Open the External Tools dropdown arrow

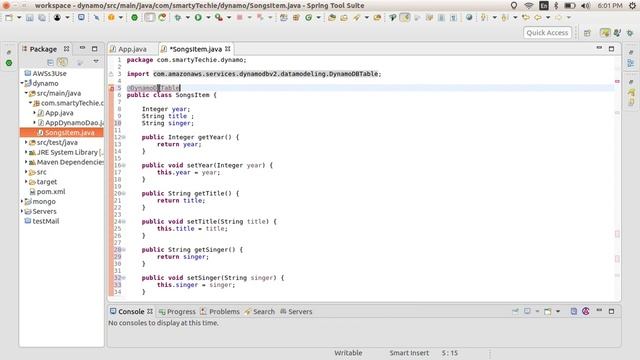[x=229, y=18]
